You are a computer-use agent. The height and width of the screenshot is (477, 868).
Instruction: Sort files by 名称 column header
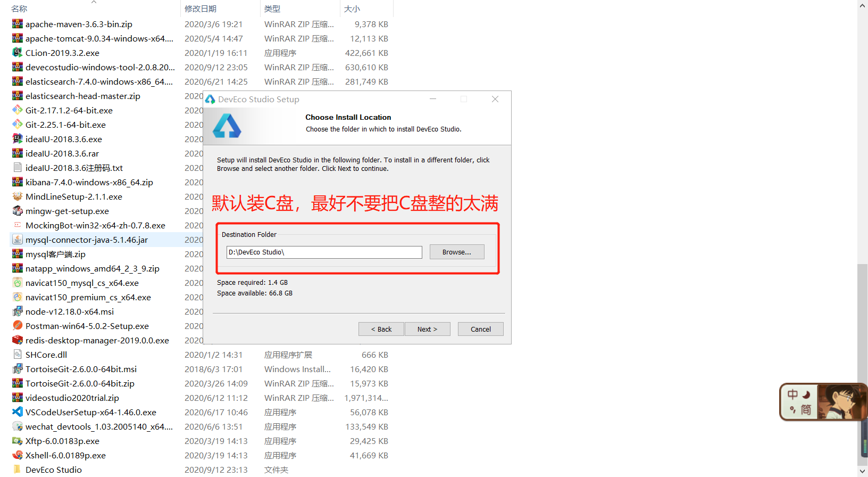(x=19, y=9)
